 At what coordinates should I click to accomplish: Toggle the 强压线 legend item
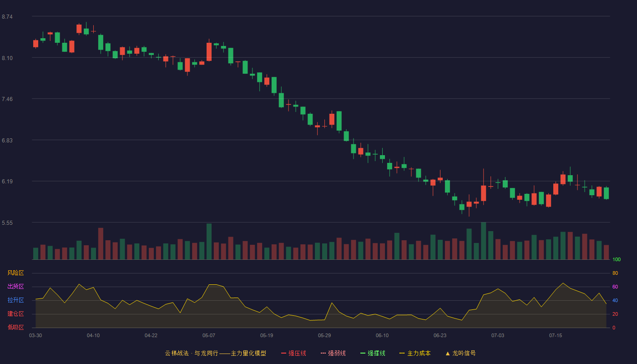point(293,353)
